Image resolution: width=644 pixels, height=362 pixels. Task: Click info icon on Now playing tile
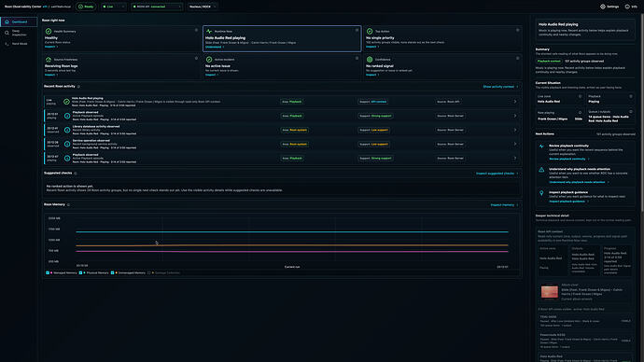tap(580, 112)
